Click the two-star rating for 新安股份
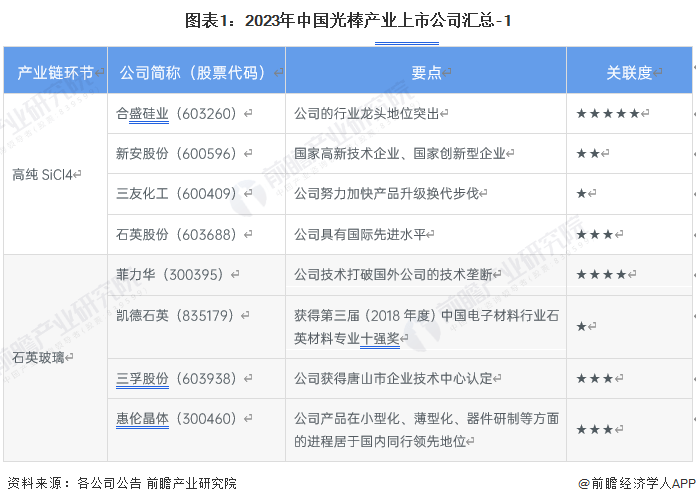Image resolution: width=696 pixels, height=504 pixels. point(588,154)
